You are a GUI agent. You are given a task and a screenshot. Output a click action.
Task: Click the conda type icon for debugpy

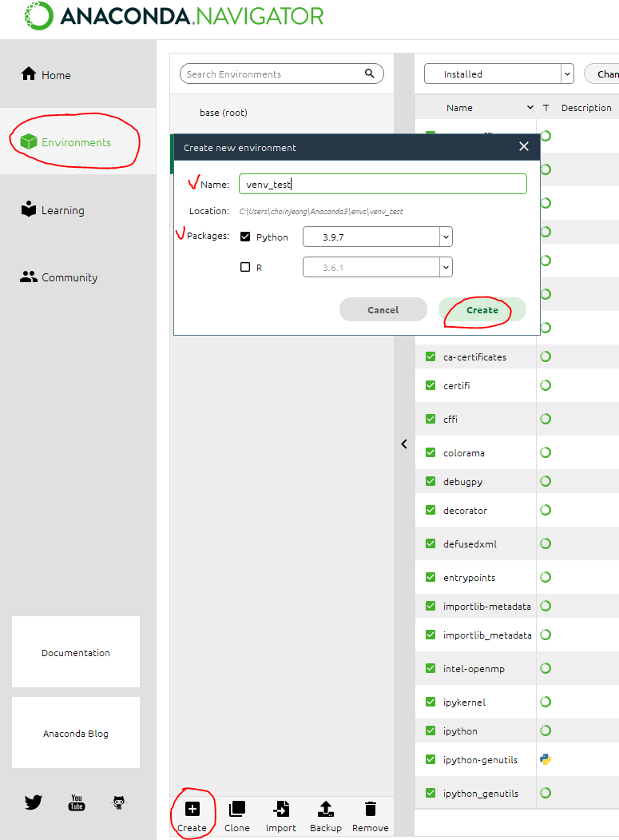click(x=546, y=481)
